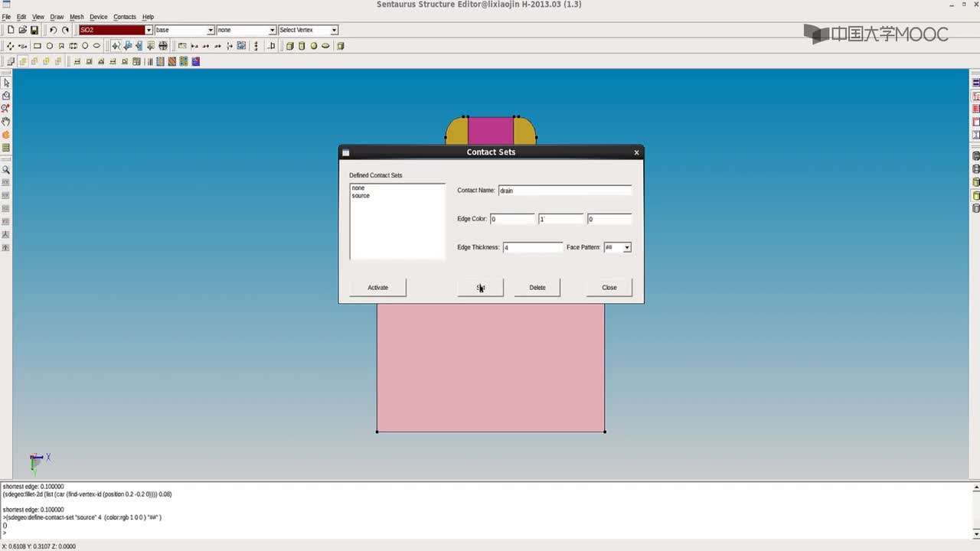Click the red grid icon in right sidebar
Screen dimensions: 980x551
[976, 109]
